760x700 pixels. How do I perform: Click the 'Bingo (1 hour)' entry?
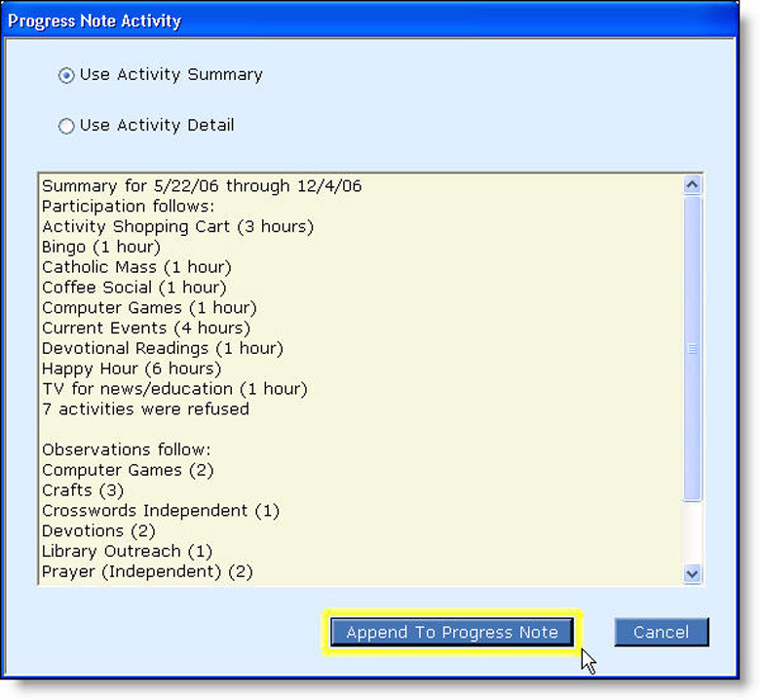tap(101, 247)
